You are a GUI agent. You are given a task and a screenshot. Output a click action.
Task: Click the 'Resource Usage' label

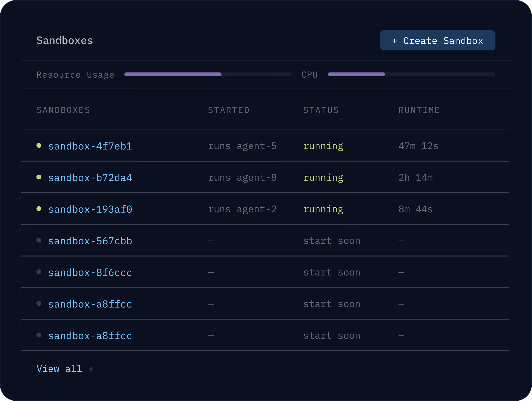click(x=75, y=75)
